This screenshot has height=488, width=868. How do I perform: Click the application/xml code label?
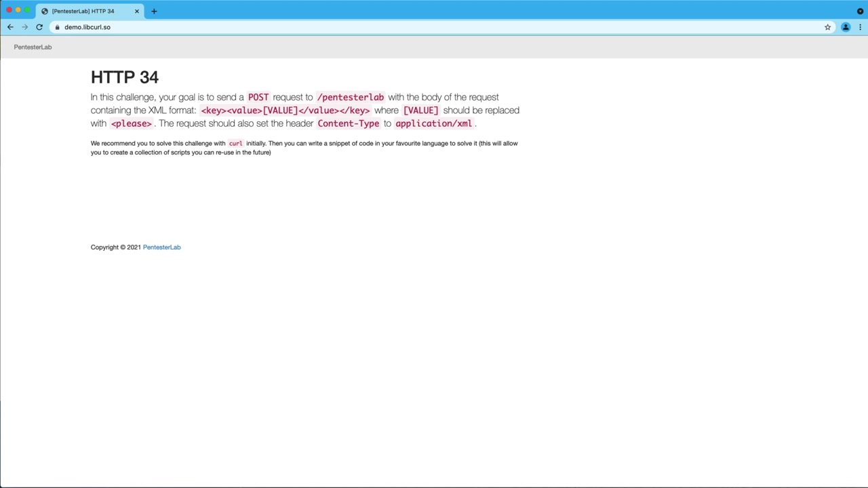pos(433,123)
